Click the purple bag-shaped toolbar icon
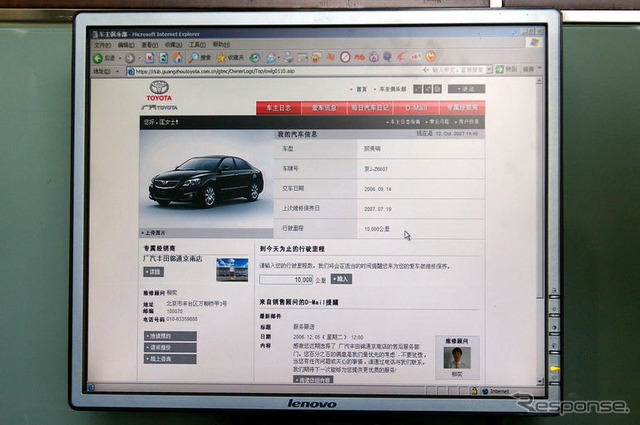 click(x=374, y=57)
